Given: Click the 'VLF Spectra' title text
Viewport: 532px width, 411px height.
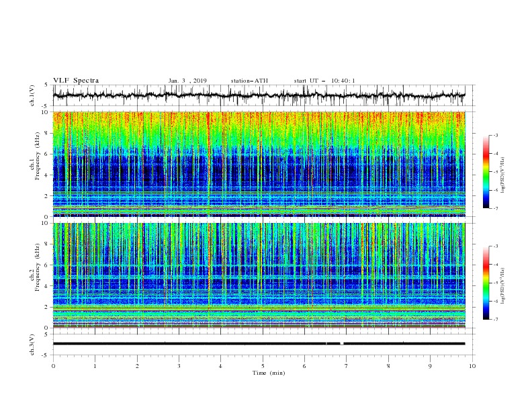Looking at the screenshot, I should coord(76,81).
